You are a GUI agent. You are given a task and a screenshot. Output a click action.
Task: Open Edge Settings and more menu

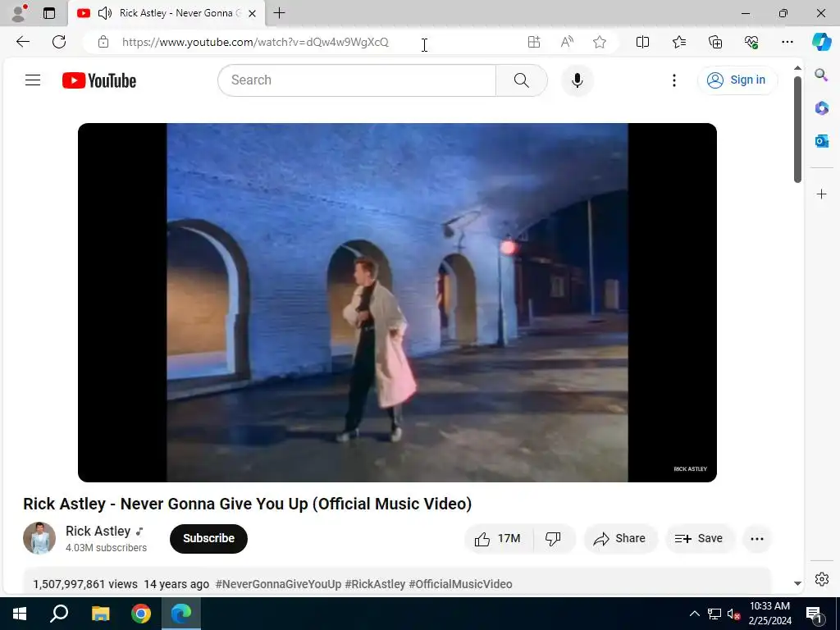pyautogui.click(x=787, y=42)
